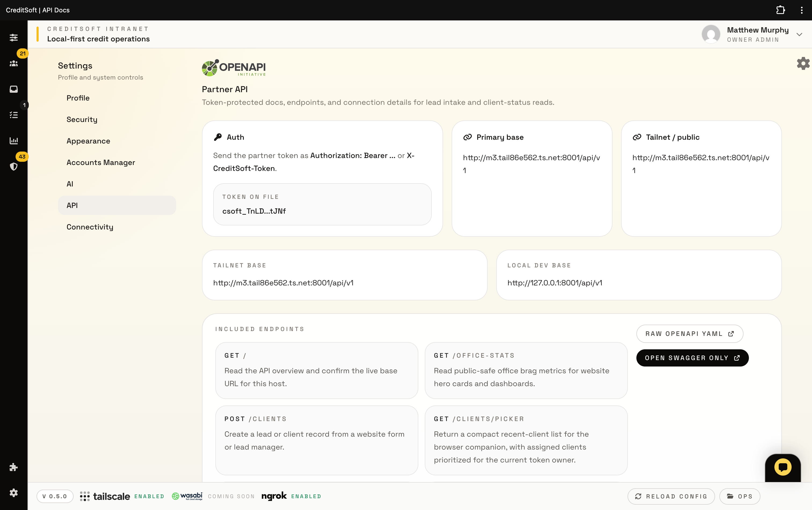Open the bar chart reports icon
The image size is (812, 510).
[13, 141]
